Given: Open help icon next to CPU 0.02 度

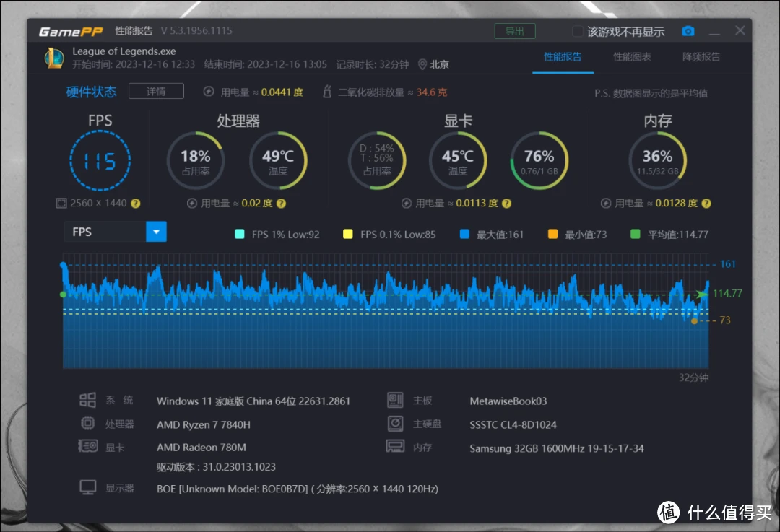Looking at the screenshot, I should [x=281, y=204].
